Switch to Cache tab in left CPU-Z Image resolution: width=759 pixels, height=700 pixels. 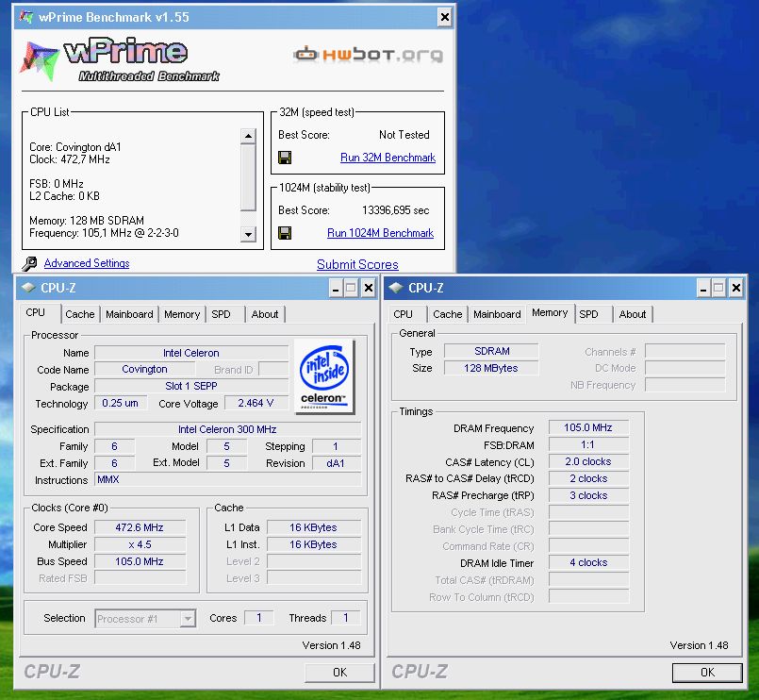pyautogui.click(x=80, y=314)
